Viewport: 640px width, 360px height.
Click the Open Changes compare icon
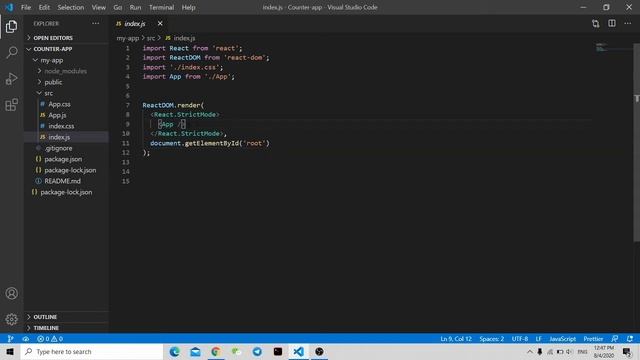tap(596, 24)
